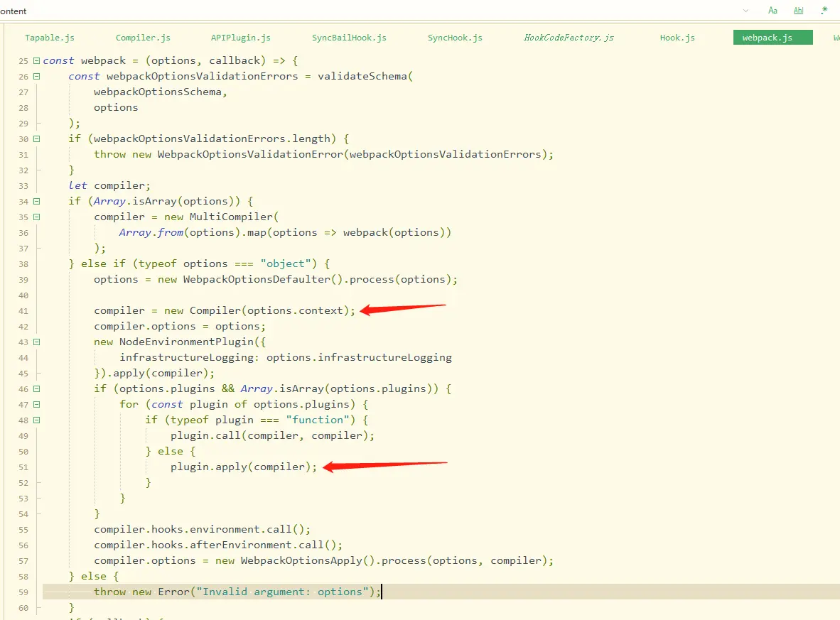Switch to the Compiler.js tab
840x620 pixels.
(143, 38)
